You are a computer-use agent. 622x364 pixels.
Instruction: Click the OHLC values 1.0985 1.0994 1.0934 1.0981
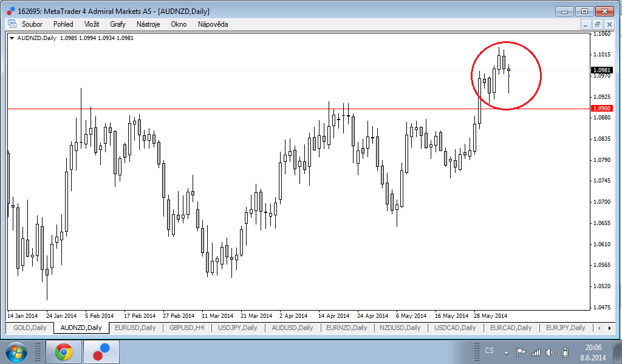[97, 38]
